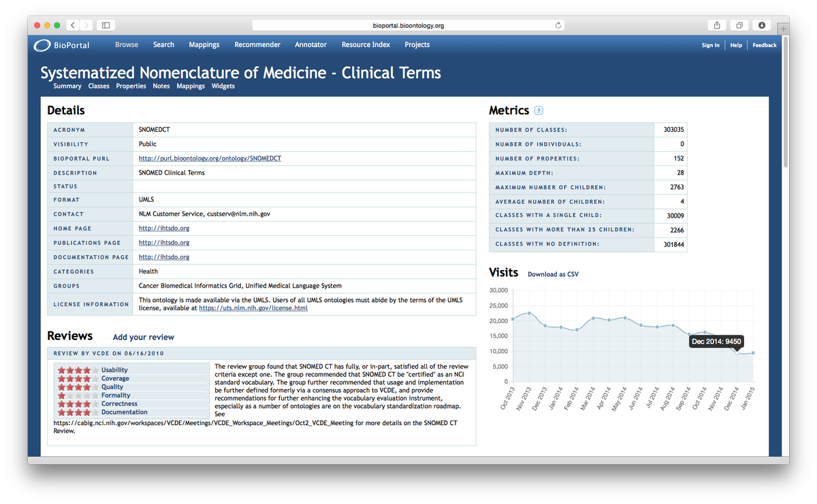
Task: Switch to the Summary tab
Action: (x=67, y=86)
